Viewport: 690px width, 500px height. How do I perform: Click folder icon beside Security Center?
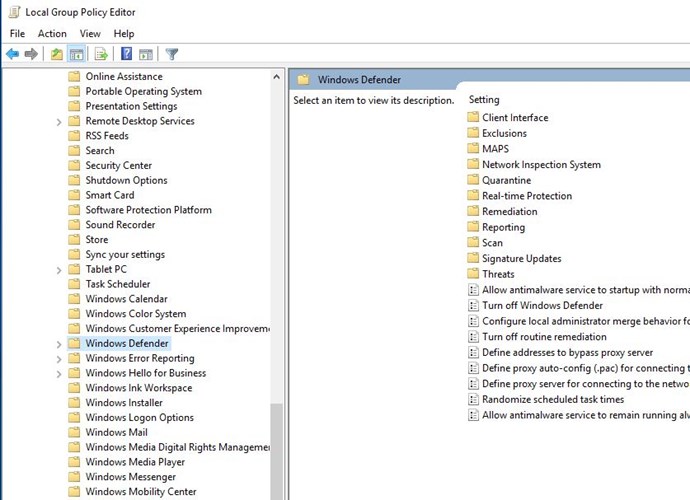point(74,165)
